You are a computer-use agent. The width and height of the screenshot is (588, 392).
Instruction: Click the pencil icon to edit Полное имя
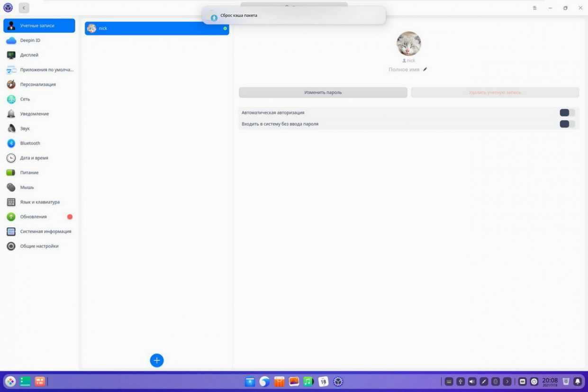point(425,69)
